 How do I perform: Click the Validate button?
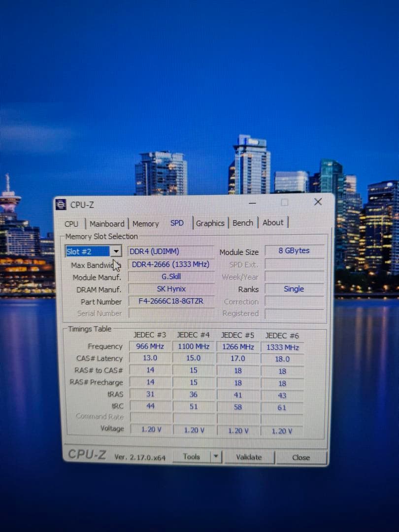point(249,457)
